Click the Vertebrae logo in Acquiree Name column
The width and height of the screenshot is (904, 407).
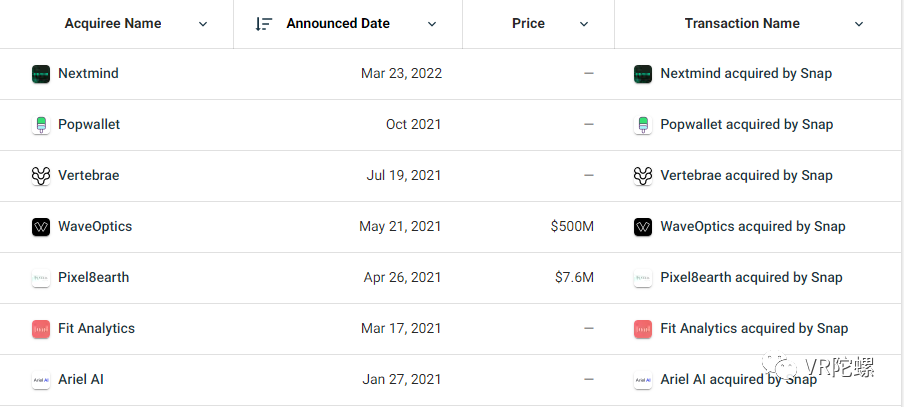pos(41,175)
